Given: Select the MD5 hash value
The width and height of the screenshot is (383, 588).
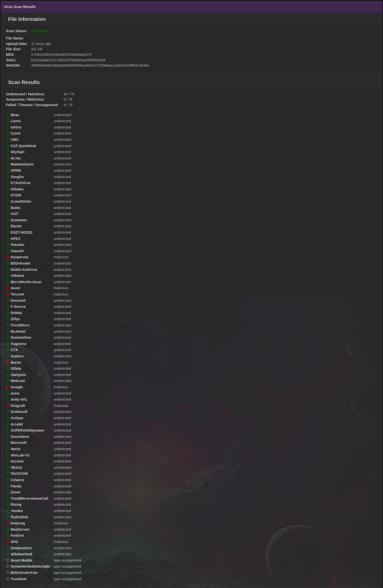Looking at the screenshot, I should (x=61, y=55).
